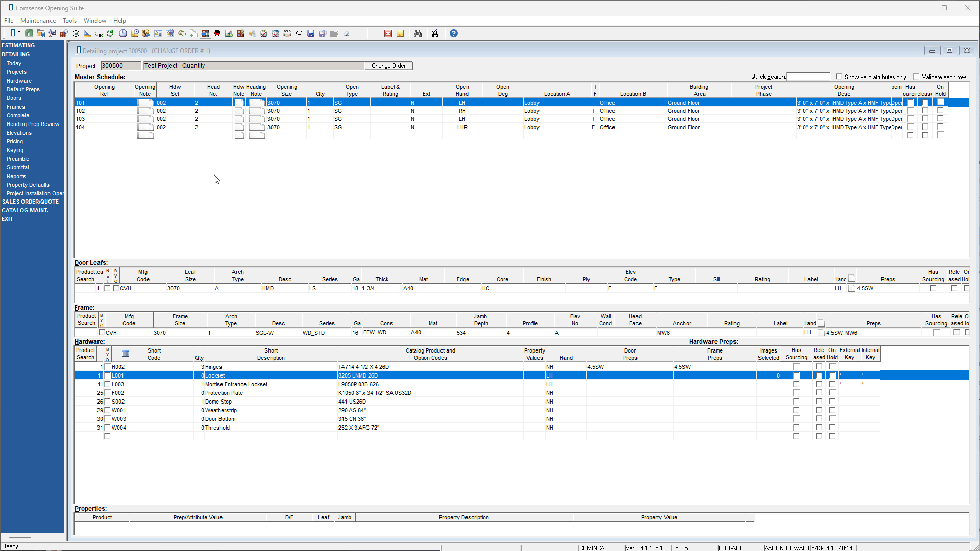Toggle On Hold checkbox for opening 102

[940, 111]
